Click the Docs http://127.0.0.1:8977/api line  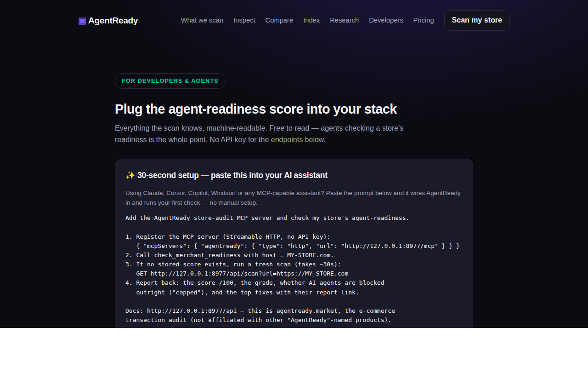[x=260, y=311]
